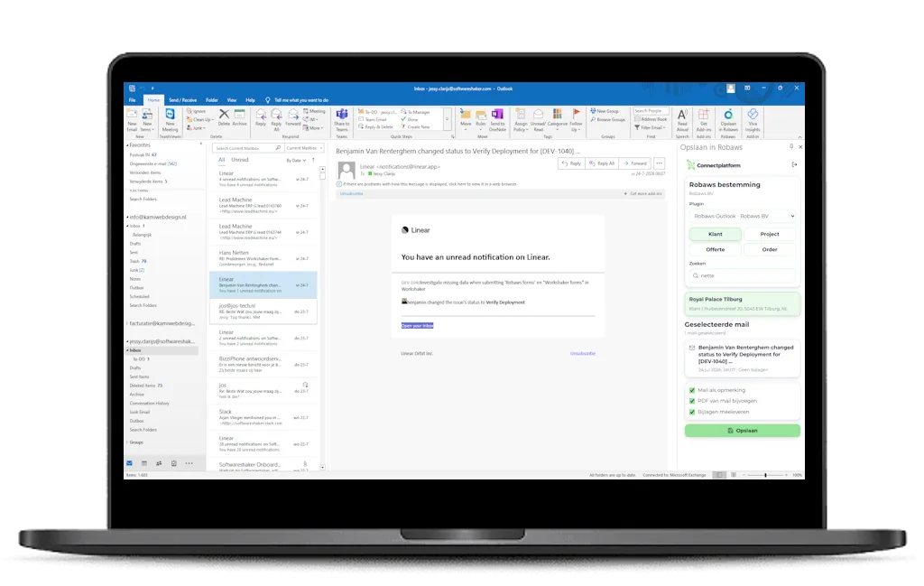Open the New Items ribbon icon

(147, 120)
